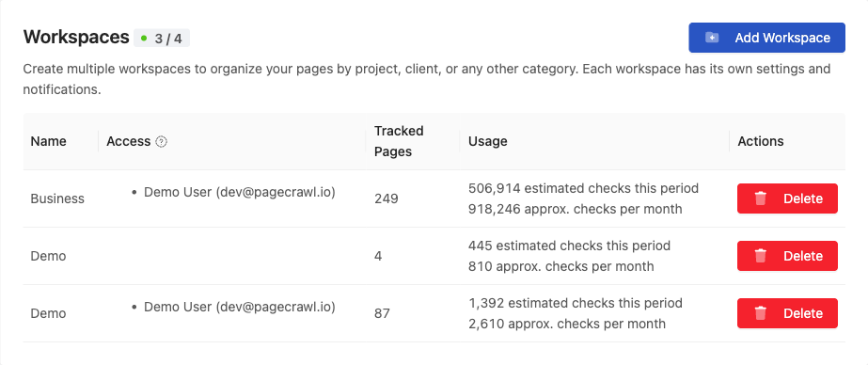
Task: Click trash icon in the 445 checks row
Action: pyautogui.click(x=761, y=256)
